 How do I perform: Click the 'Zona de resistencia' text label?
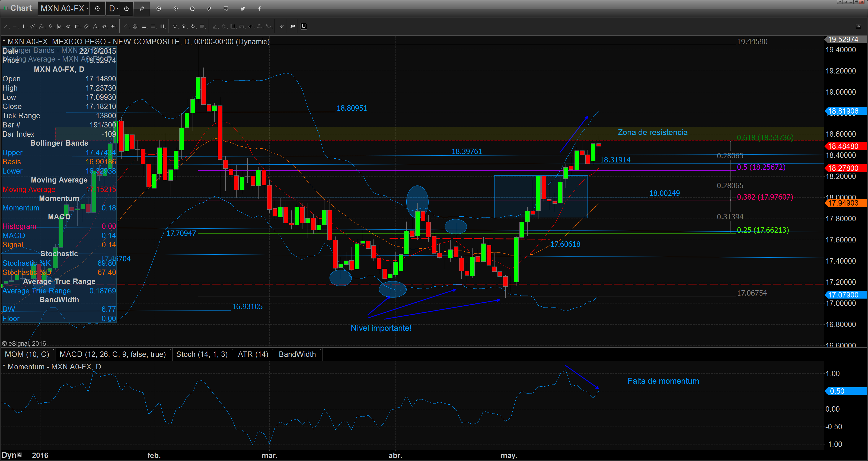[x=652, y=132]
